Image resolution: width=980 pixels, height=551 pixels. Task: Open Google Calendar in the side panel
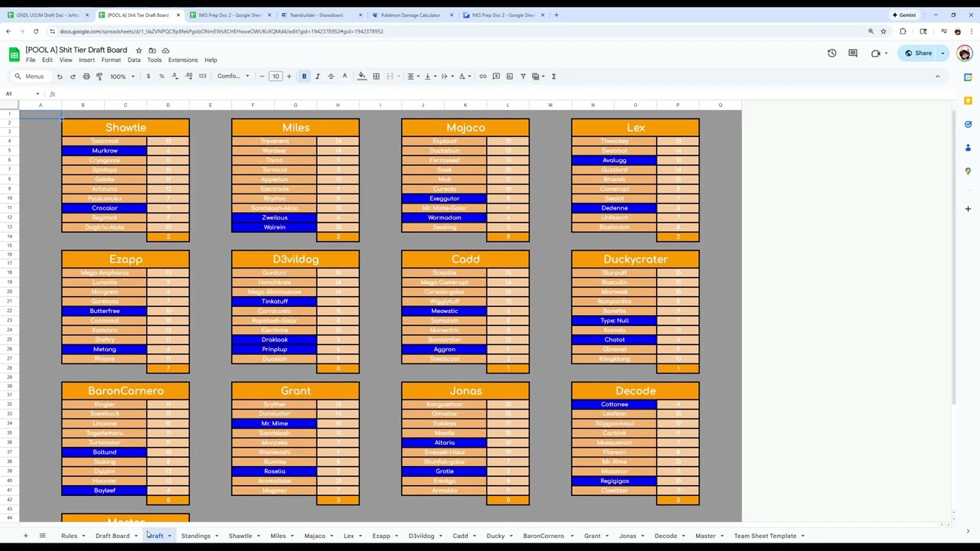pos(968,77)
